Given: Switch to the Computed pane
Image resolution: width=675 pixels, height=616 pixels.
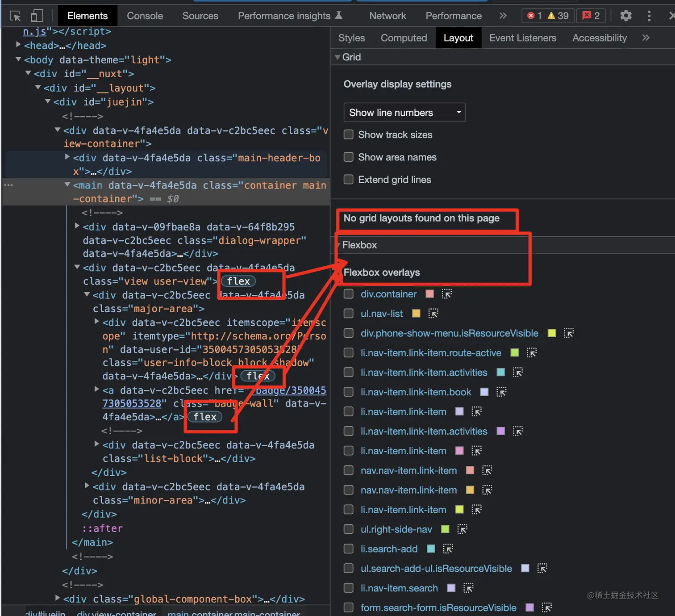Looking at the screenshot, I should click(404, 38).
